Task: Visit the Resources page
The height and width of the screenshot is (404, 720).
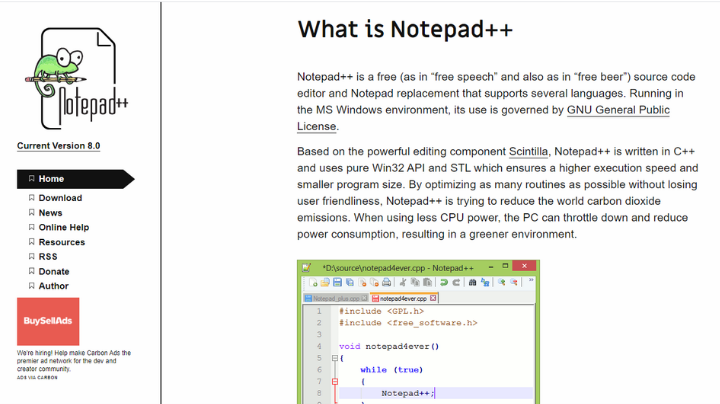Action: click(x=62, y=242)
